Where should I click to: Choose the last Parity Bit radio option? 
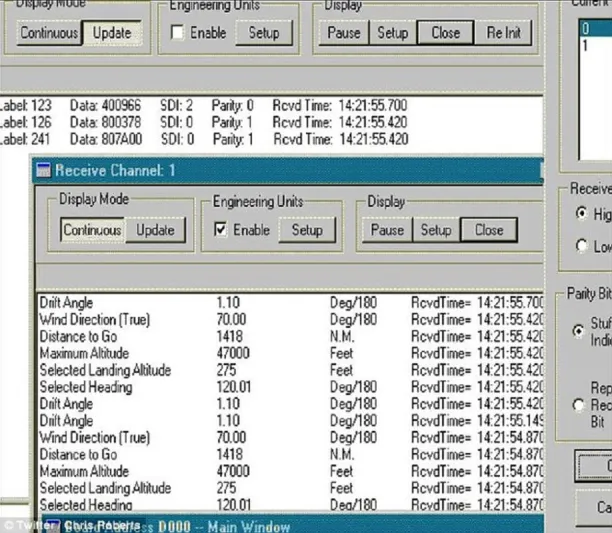578,405
